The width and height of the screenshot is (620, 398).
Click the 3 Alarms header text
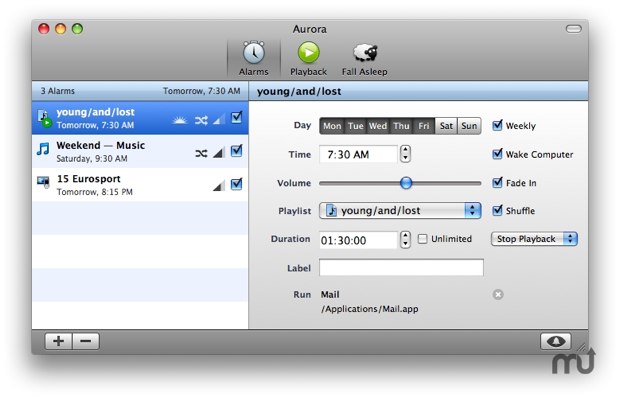[x=58, y=91]
